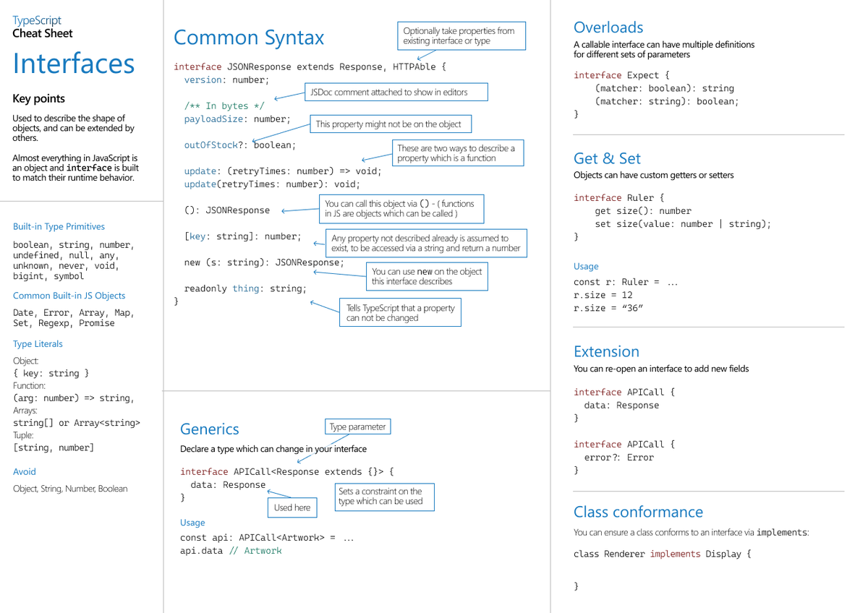Click 'You can re-open an interface' description

click(661, 369)
